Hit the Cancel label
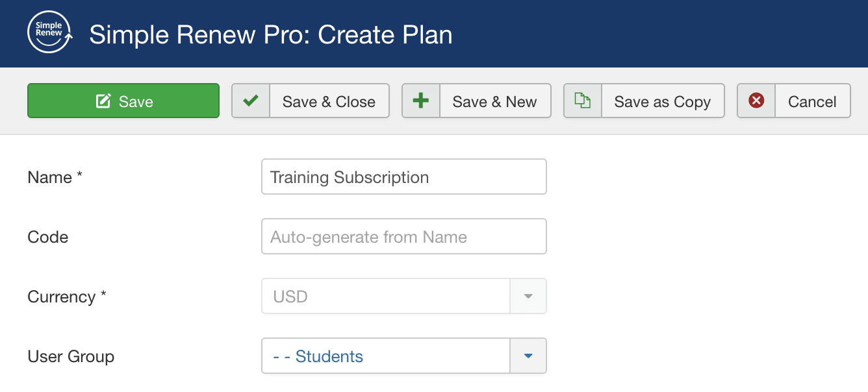Image resolution: width=868 pixels, height=392 pixels. point(812,101)
